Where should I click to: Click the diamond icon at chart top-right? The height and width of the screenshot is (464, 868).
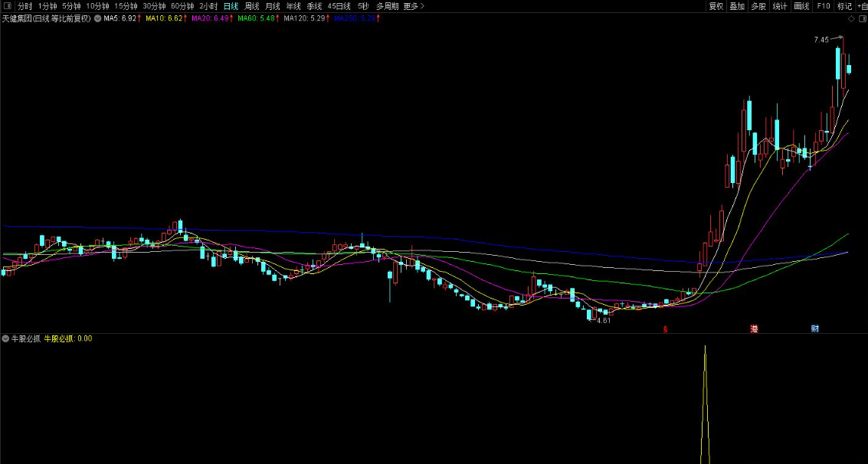[851, 19]
